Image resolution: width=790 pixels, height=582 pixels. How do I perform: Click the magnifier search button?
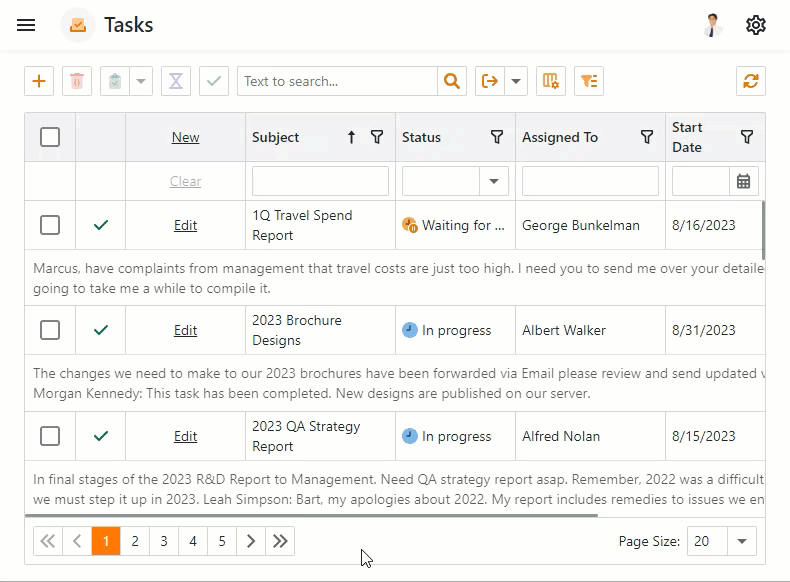coord(452,81)
